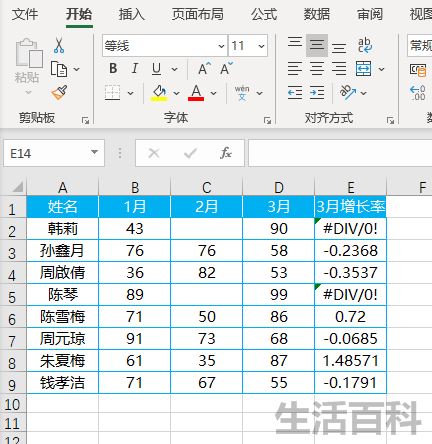This screenshot has height=444, width=432.
Task: Open the font size dropdown 11
Action: [x=261, y=46]
